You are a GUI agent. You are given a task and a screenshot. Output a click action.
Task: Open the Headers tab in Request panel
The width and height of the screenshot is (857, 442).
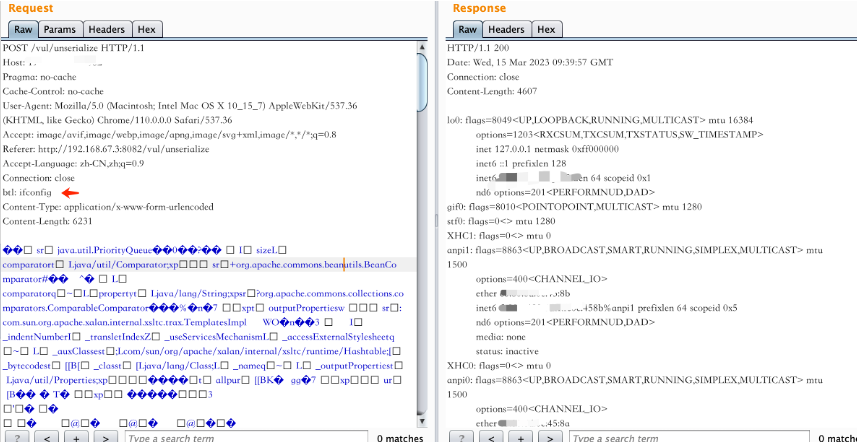[107, 30]
